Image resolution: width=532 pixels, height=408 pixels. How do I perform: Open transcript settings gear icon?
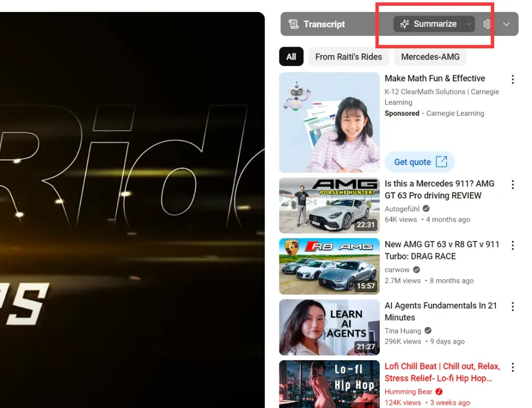click(x=487, y=24)
